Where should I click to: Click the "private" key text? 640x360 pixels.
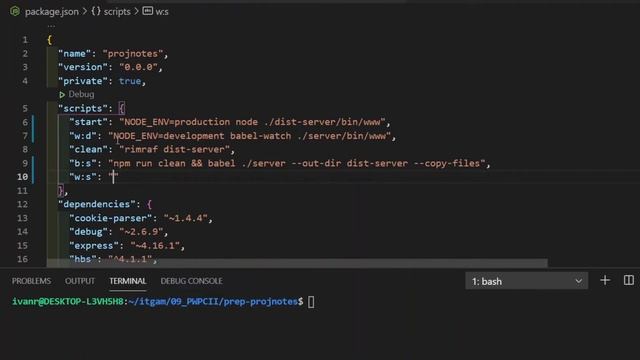click(x=83, y=81)
